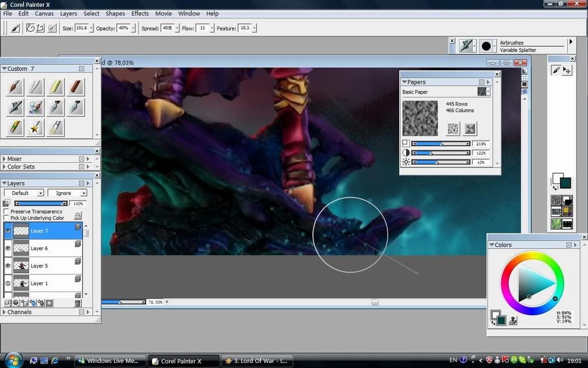Click the dynamic plugins button in Layers
Image resolution: width=588 pixels, height=368 pixels.
[x=16, y=302]
